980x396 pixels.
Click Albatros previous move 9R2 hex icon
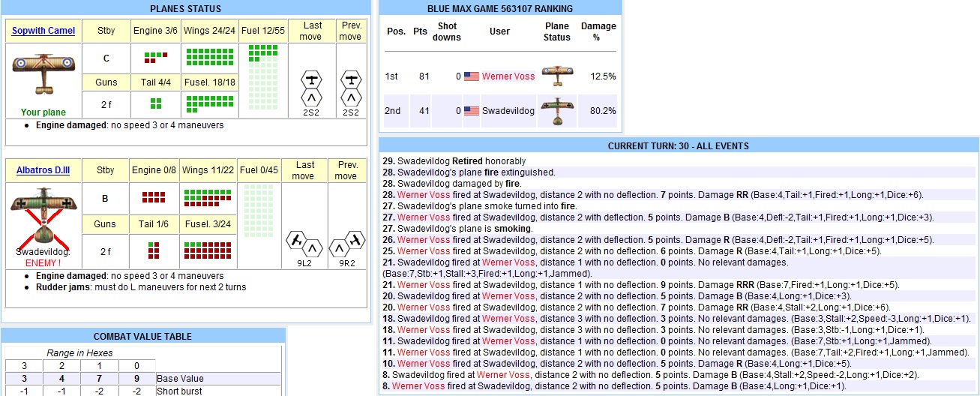pyautogui.click(x=346, y=243)
